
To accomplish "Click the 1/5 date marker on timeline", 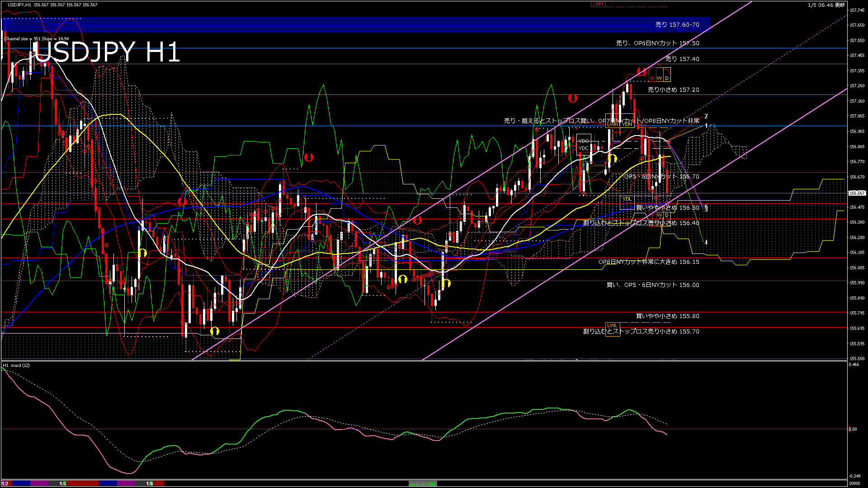I will click(63, 483).
